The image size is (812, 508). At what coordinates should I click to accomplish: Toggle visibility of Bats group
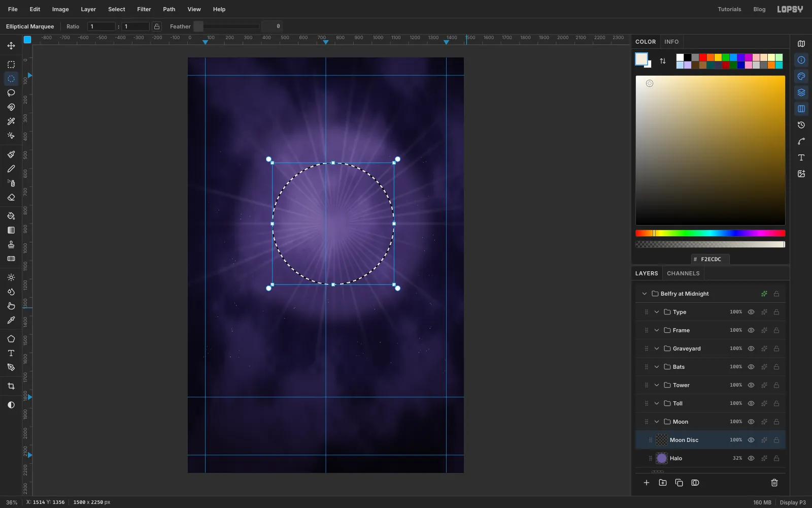pyautogui.click(x=751, y=367)
